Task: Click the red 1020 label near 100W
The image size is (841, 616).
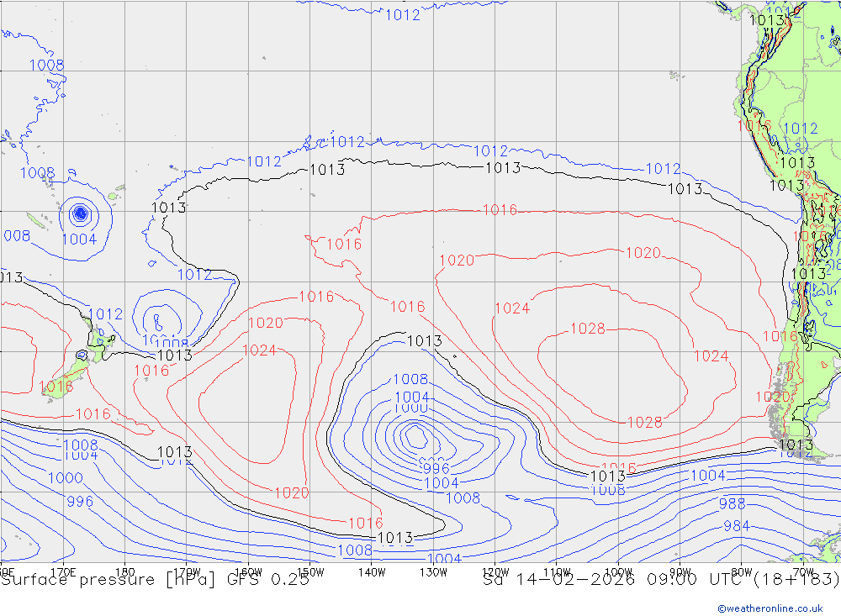Action: tap(643, 252)
